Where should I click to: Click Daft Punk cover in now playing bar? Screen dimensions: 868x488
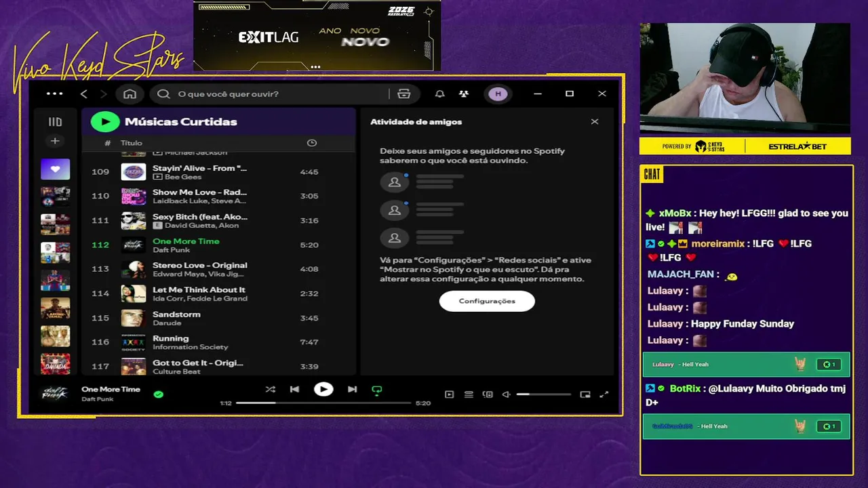tap(55, 394)
